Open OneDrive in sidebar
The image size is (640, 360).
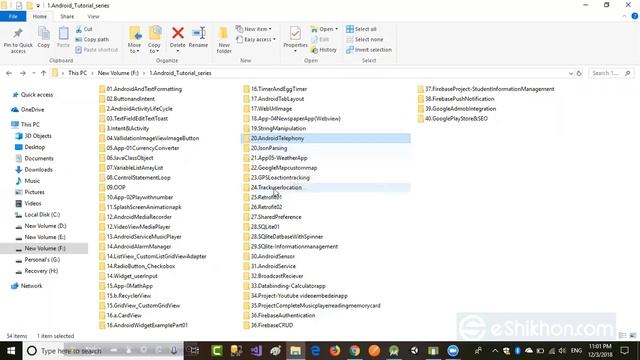pos(28,109)
